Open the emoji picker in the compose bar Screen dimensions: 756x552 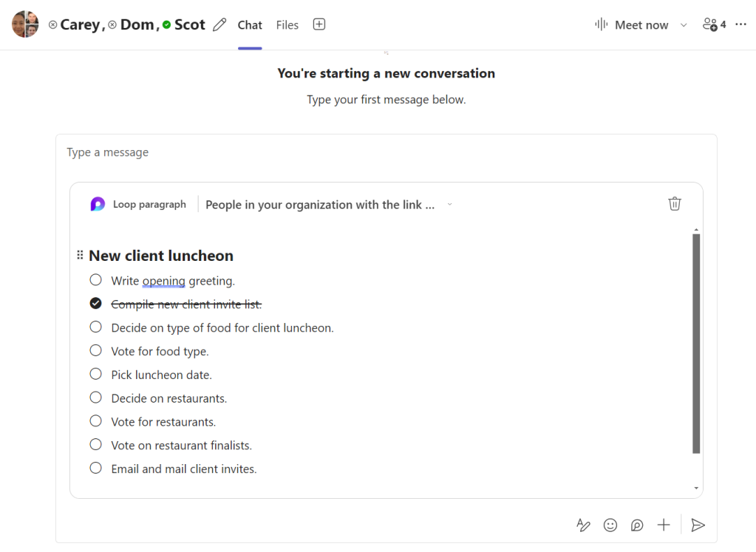click(610, 525)
